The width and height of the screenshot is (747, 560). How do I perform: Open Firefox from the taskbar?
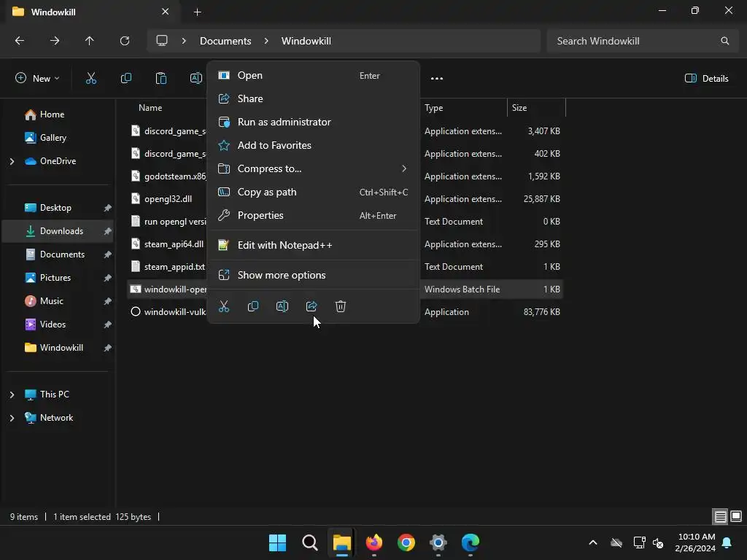374,542
